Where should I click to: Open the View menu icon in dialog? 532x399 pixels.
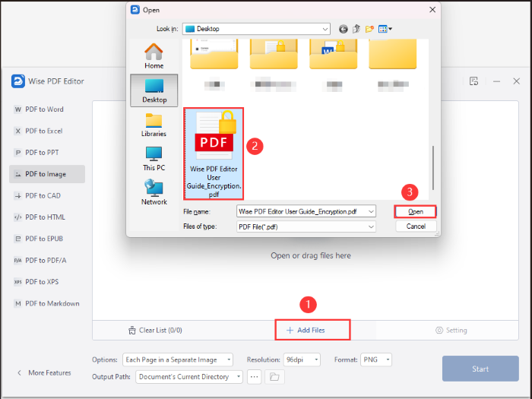click(x=385, y=29)
